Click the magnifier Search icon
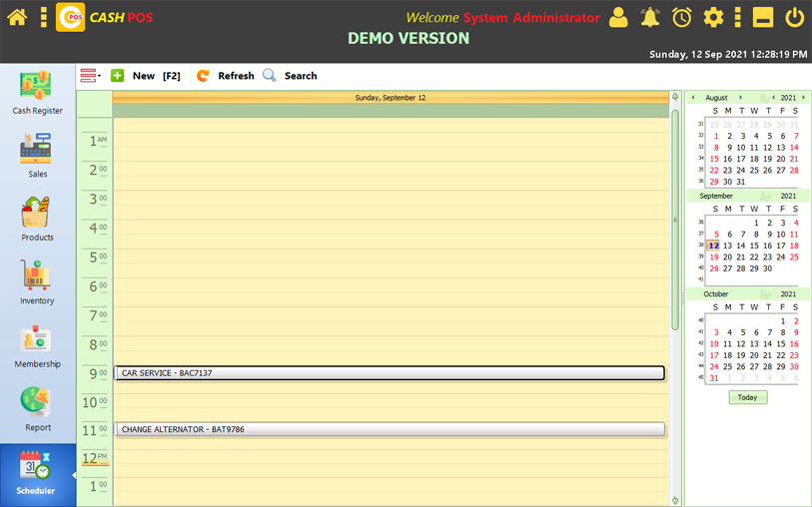This screenshot has height=507, width=812. [x=270, y=76]
